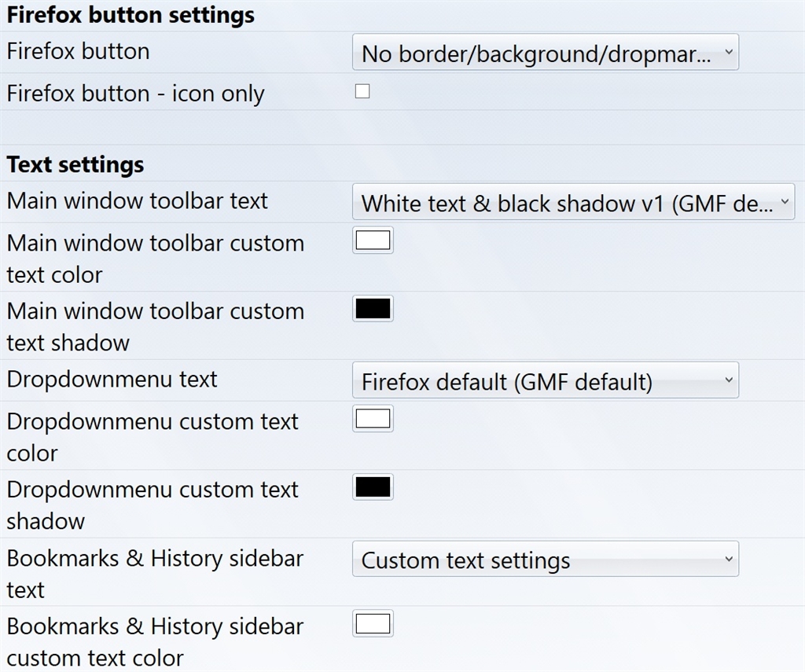Click the "Text settings" section heading

point(75,165)
